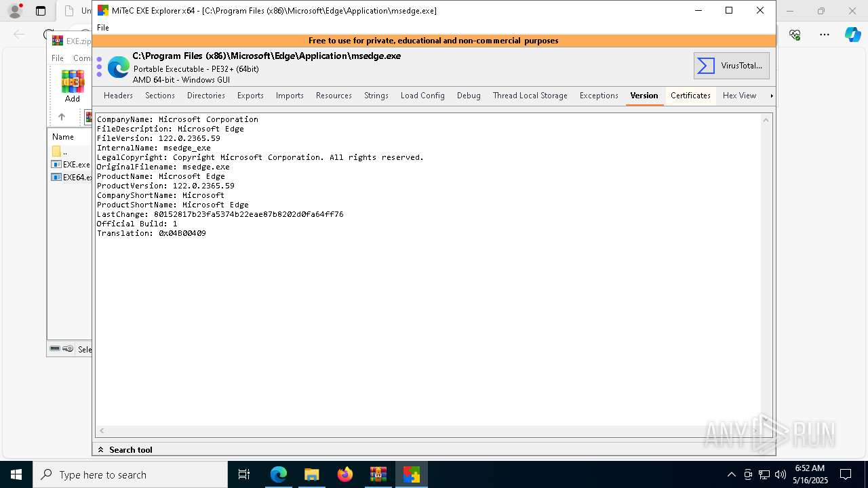Click the FileVersion 122.0.2365.59 line
Viewport: 868px width, 488px height.
(x=159, y=138)
